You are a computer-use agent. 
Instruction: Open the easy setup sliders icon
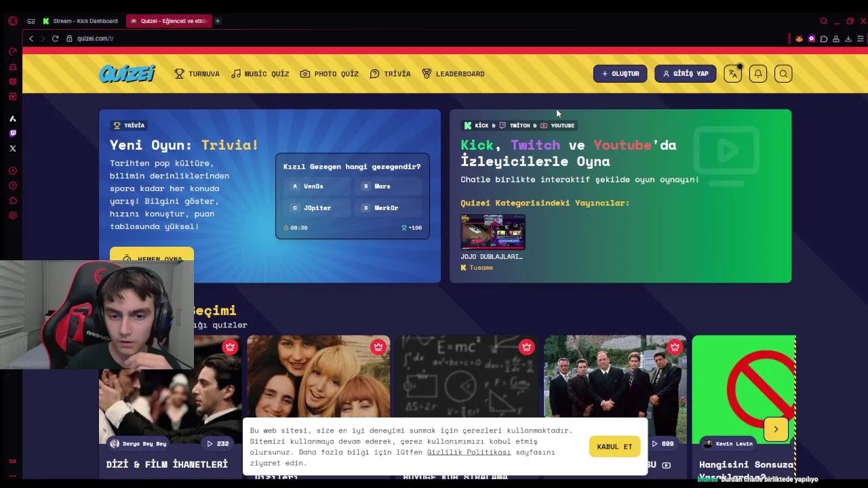tap(861, 39)
